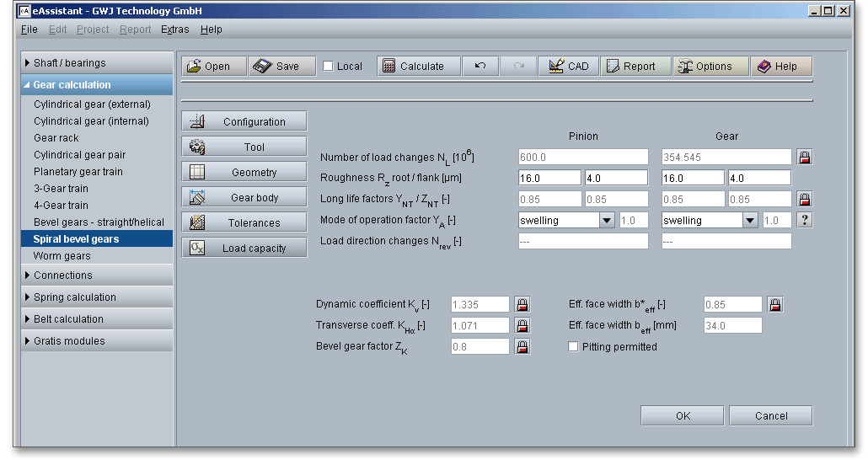Click the undo arrow in the toolbar
This screenshot has height=460, width=868.
point(480,67)
